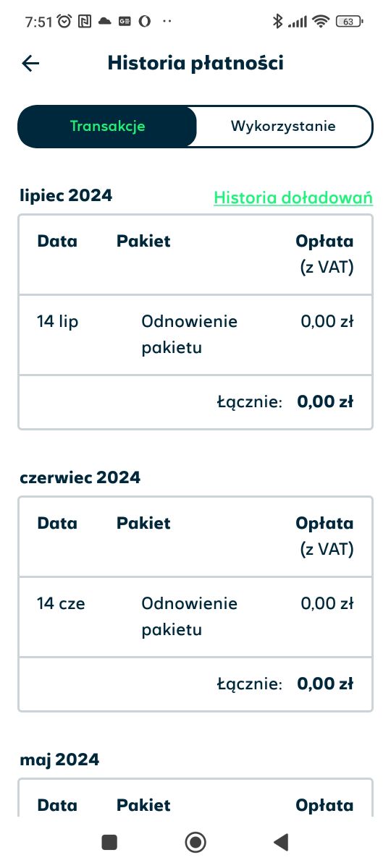The image size is (391, 868).
Task: Tap the Android recent apps square button
Action: 109,841
